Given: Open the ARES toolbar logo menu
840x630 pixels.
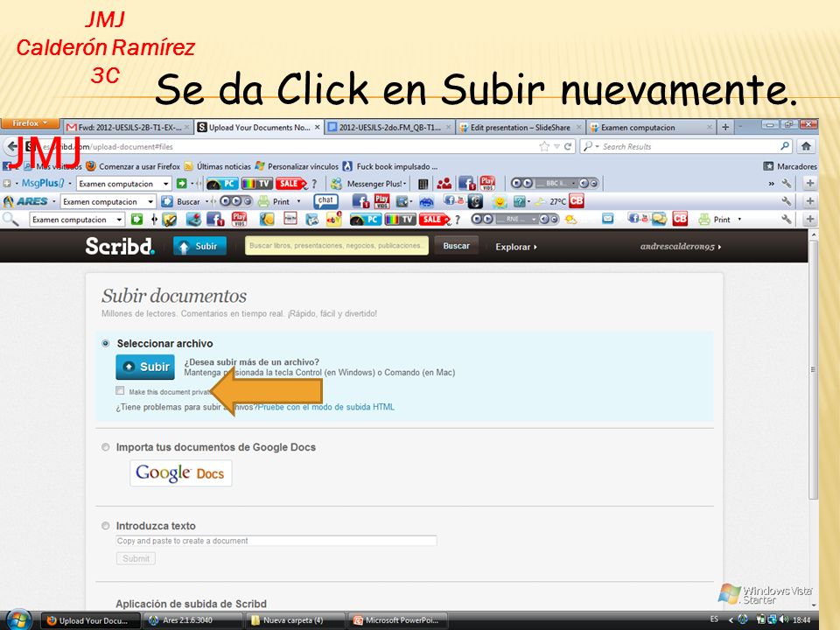Looking at the screenshot, I should pos(30,201).
